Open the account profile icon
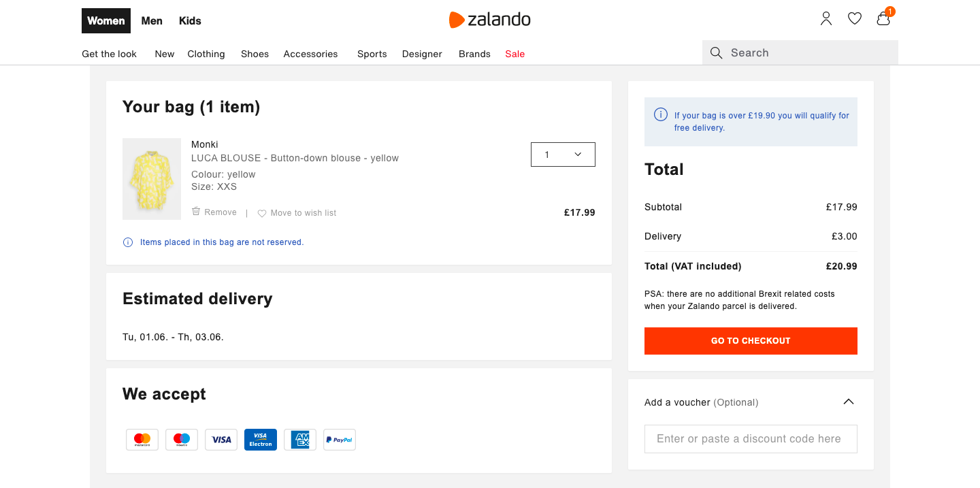The height and width of the screenshot is (488, 980). tap(826, 19)
